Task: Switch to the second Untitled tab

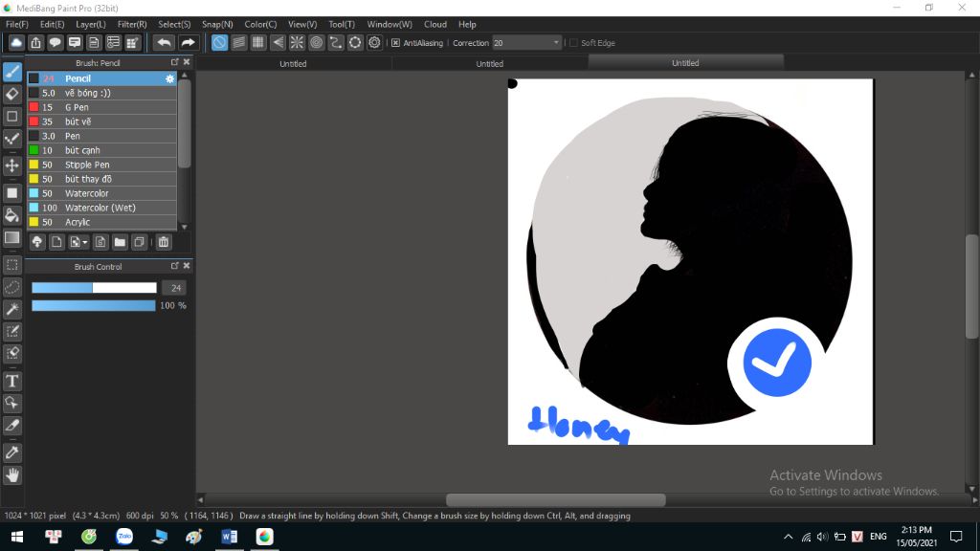Action: tap(489, 64)
